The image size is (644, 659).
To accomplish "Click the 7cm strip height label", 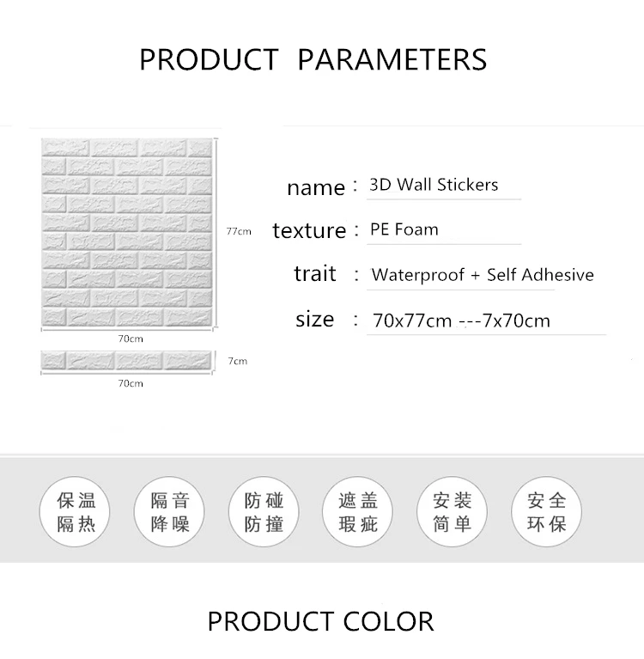I will click(x=237, y=361).
